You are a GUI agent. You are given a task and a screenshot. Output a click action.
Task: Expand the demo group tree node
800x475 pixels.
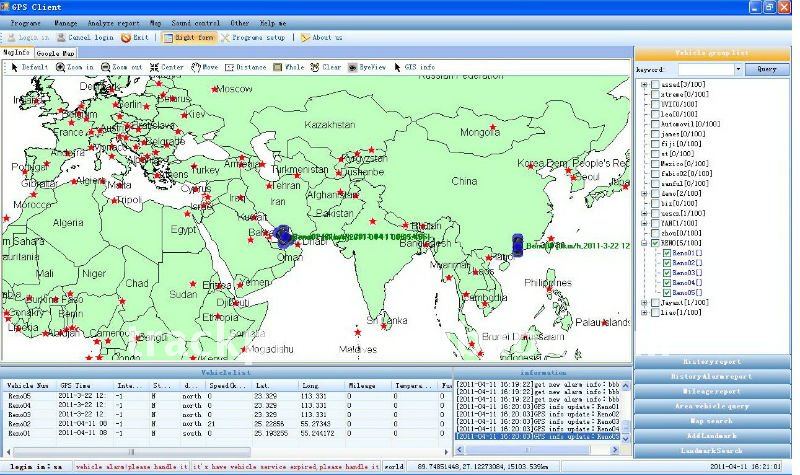tap(645, 194)
